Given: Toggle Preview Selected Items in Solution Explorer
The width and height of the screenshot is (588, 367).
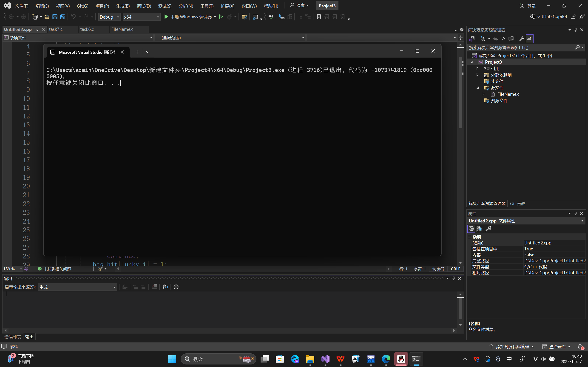Looking at the screenshot, I should [529, 39].
